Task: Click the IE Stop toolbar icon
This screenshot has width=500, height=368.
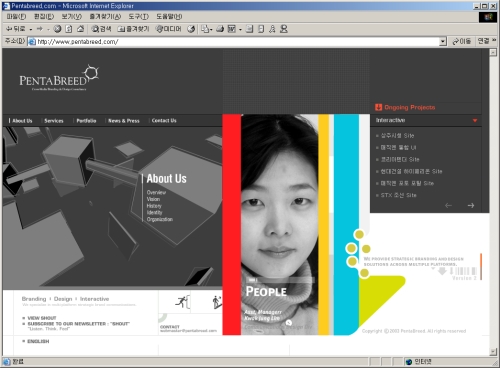Action: click(x=57, y=29)
